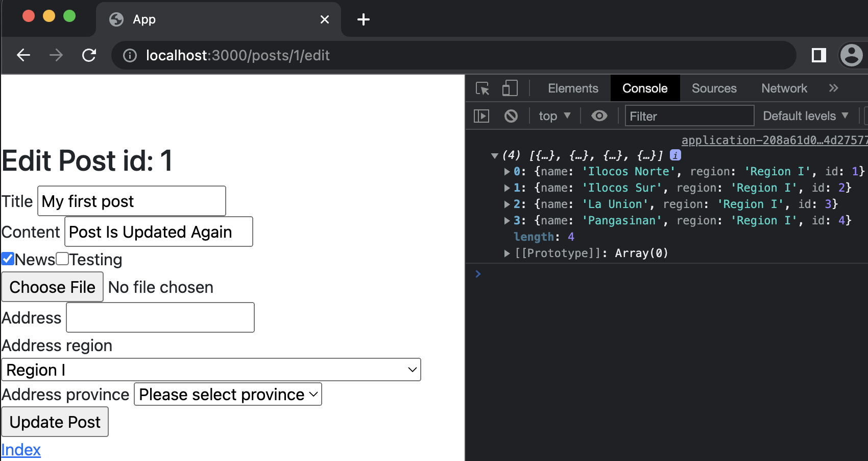Screen dimensions: 868x461
Task: Switch to the Network tab
Action: (784, 88)
